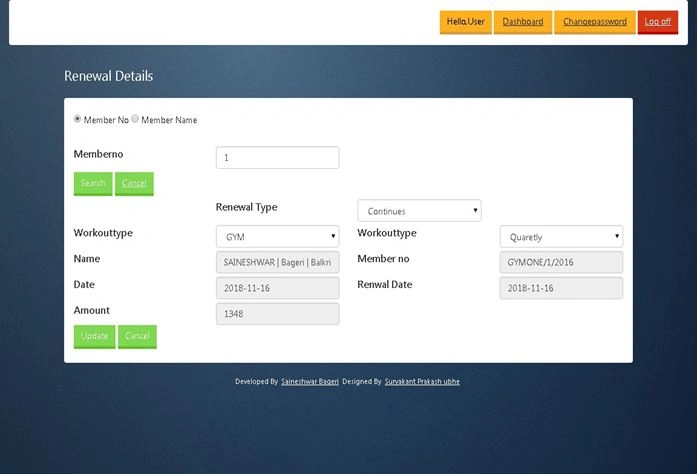The image size is (697, 474).
Task: Click Cancel next to the Update button
Action: pos(137,336)
